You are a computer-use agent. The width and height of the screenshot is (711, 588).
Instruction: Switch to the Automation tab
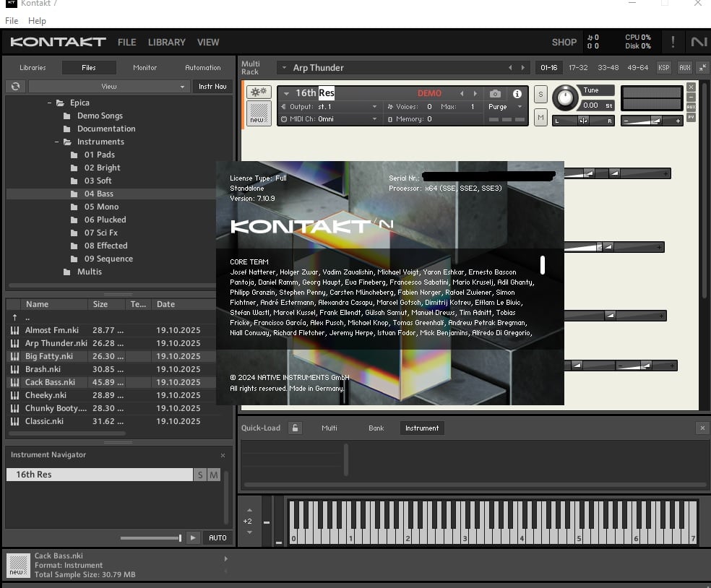click(203, 68)
